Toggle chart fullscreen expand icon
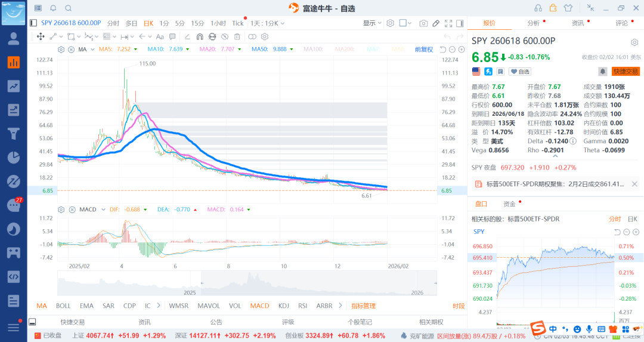Viewport: 644px width, 342px height. 448,23
